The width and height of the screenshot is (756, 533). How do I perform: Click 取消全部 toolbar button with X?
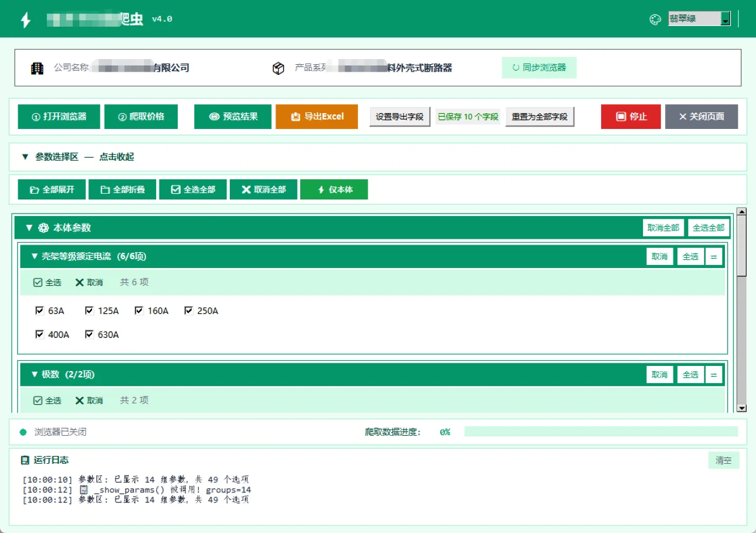point(263,189)
